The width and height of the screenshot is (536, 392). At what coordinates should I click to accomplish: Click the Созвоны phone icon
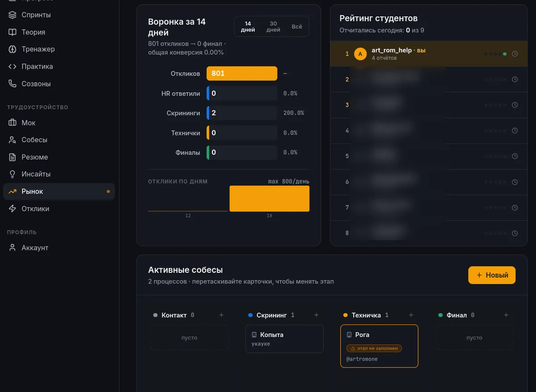[x=13, y=83]
